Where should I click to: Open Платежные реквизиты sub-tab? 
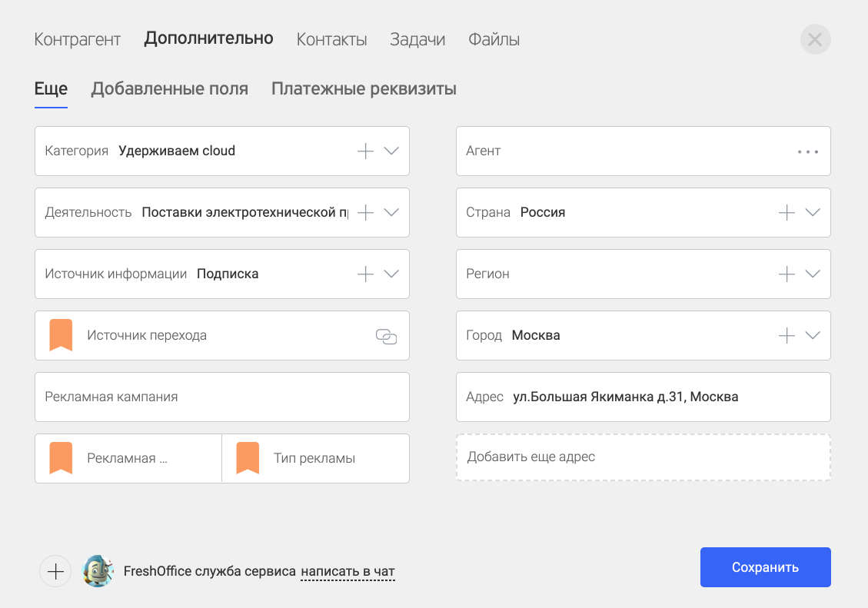click(364, 88)
